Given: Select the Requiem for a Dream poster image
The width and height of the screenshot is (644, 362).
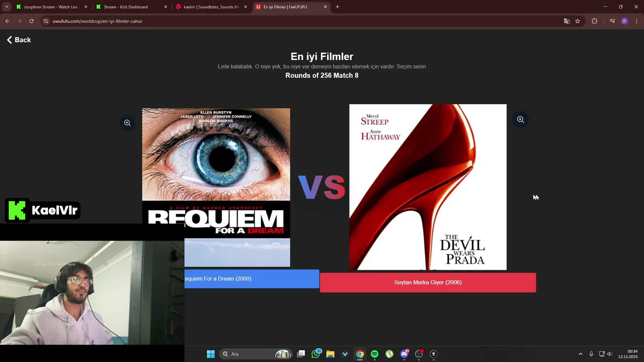Looking at the screenshot, I should pos(216,187).
